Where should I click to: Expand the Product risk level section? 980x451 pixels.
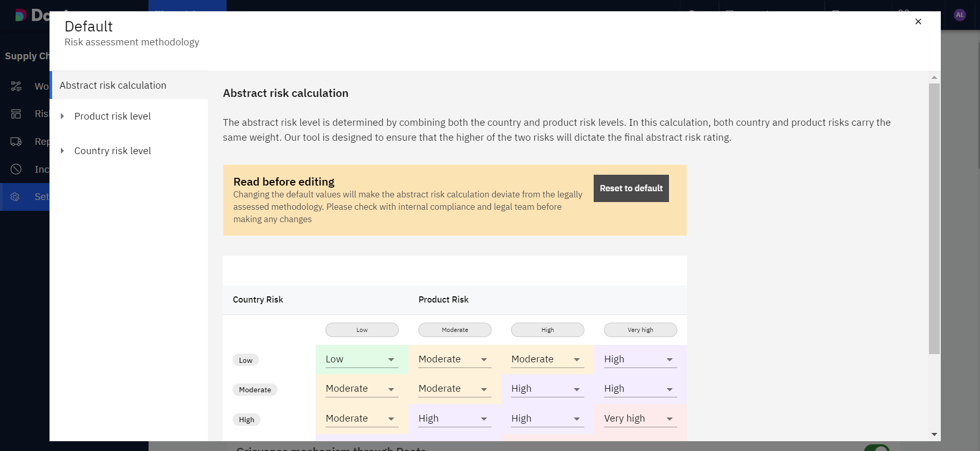[62, 116]
